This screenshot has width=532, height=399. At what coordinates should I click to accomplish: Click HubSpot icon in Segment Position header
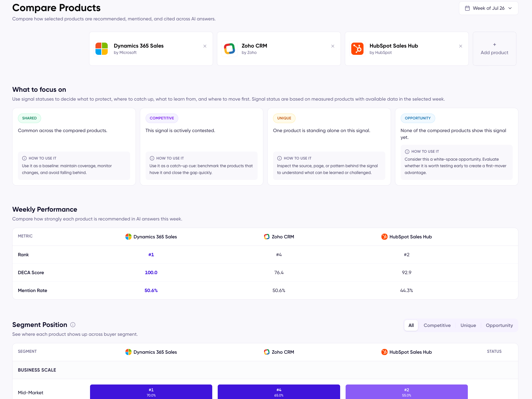[x=384, y=352]
